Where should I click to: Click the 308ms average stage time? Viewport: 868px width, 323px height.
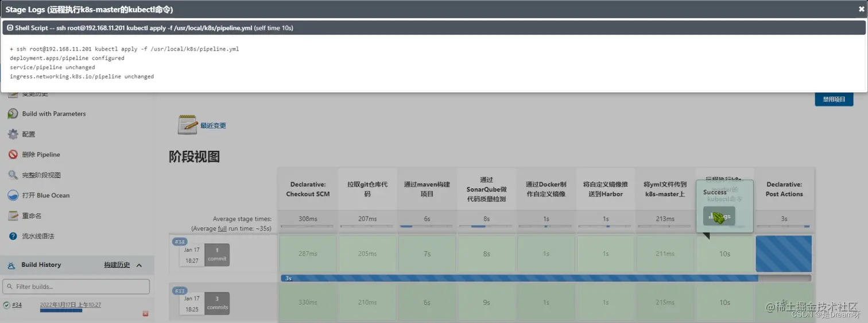308,219
